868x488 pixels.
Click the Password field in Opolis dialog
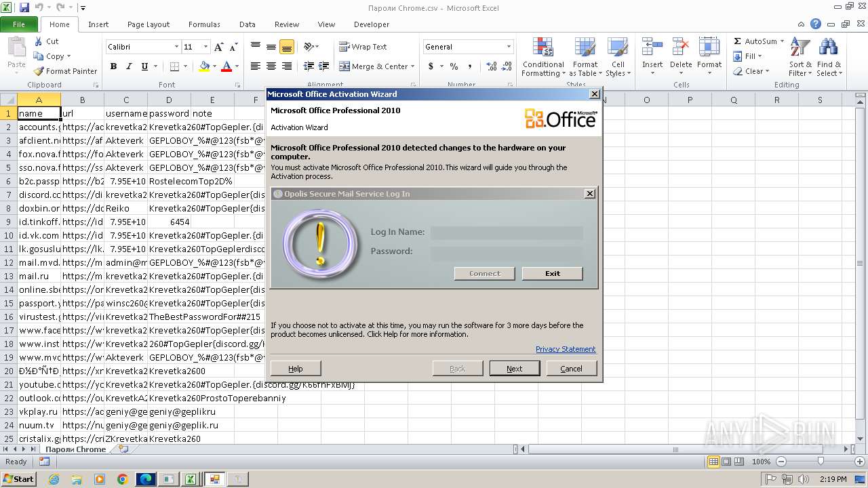pyautogui.click(x=507, y=253)
